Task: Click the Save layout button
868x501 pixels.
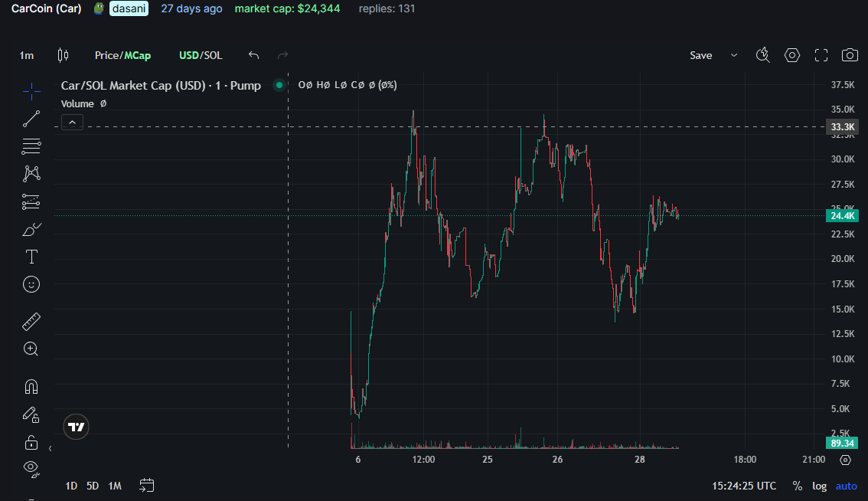Action: [701, 55]
